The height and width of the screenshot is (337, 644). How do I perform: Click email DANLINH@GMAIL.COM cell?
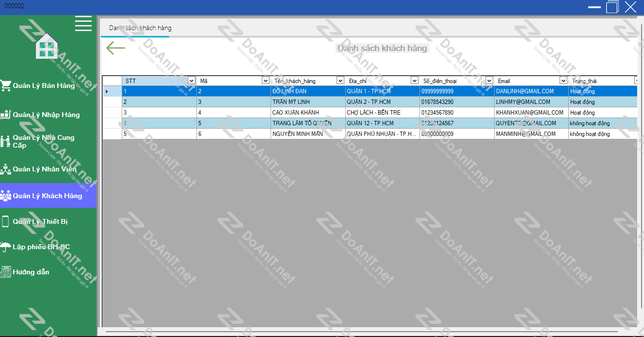pos(531,91)
